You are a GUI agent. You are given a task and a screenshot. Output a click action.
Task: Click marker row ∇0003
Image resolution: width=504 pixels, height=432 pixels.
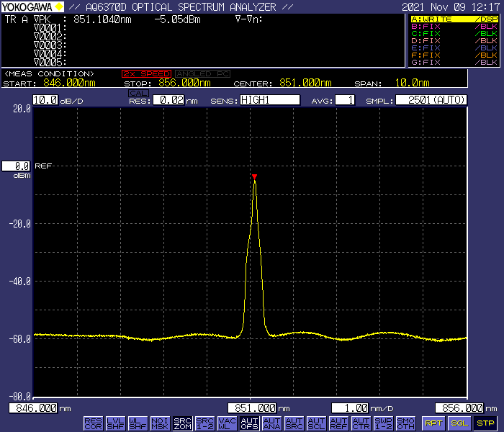pos(50,45)
